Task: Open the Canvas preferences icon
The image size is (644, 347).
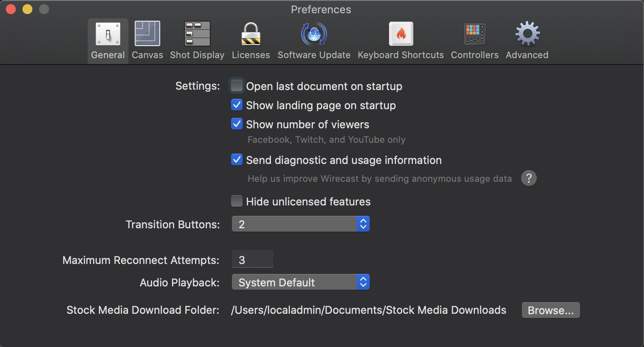Action: (147, 34)
